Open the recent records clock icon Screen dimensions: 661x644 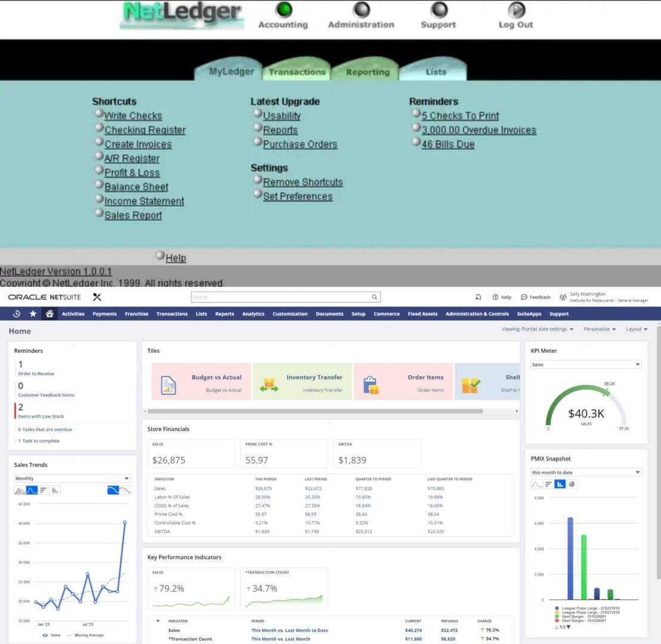click(x=17, y=314)
